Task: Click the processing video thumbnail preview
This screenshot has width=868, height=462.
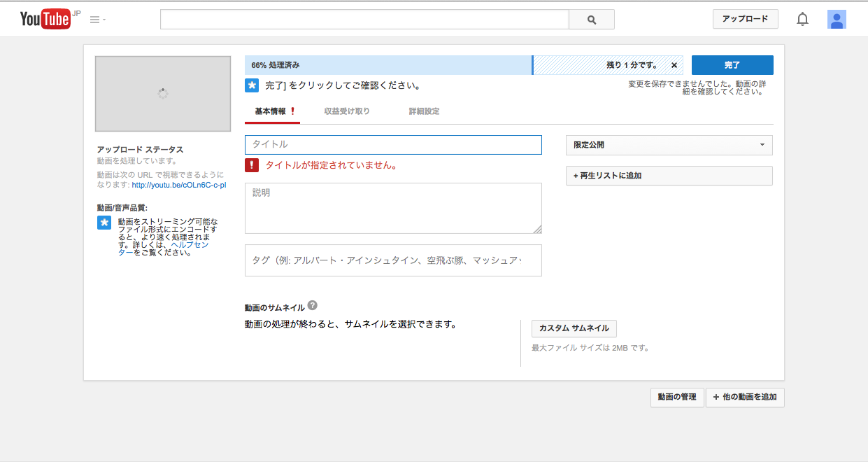Action: [163, 94]
